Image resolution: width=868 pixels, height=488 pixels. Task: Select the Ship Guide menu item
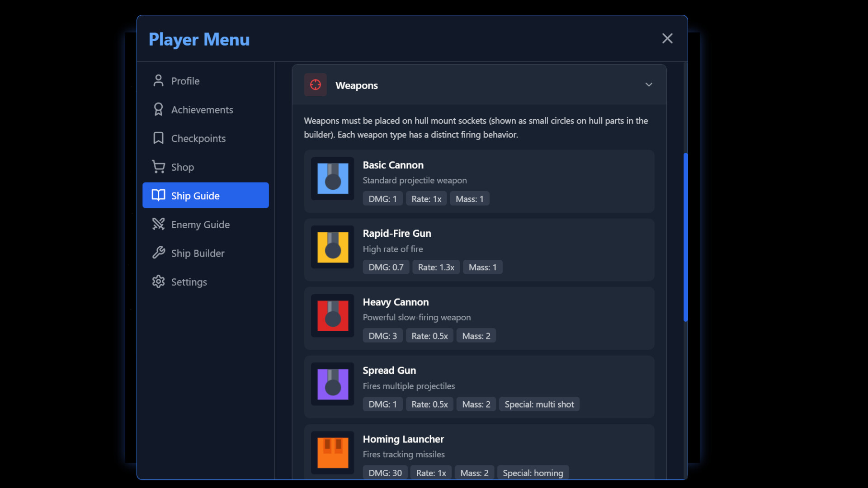[x=206, y=196]
